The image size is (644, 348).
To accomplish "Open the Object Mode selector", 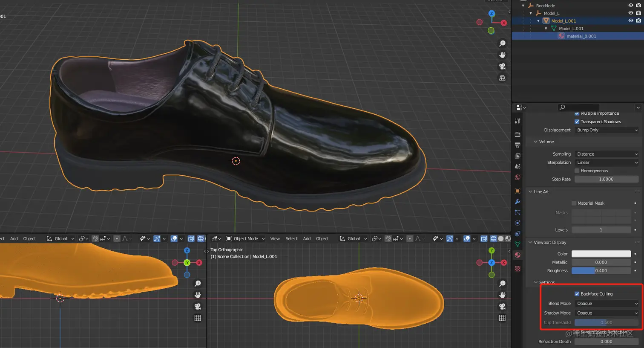I will [x=245, y=239].
